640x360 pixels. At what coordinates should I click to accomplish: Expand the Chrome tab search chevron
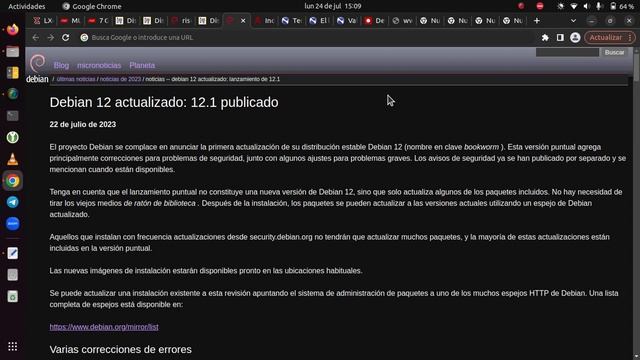pos(573,20)
